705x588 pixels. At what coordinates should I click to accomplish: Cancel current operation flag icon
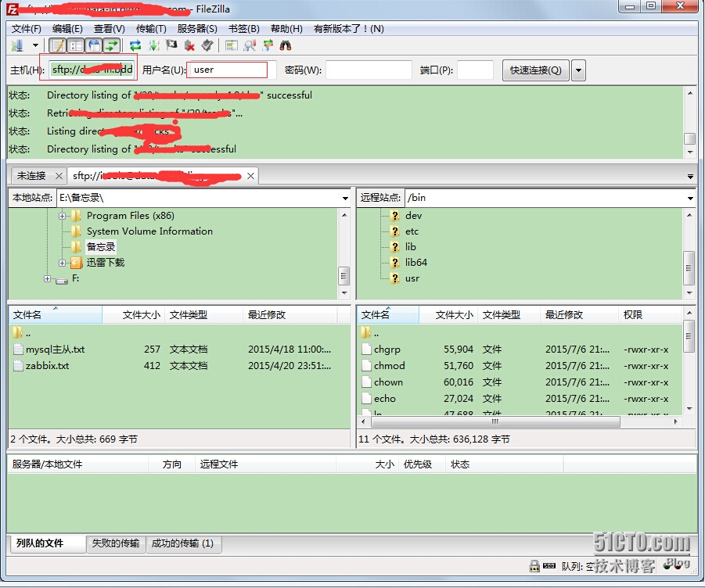(x=171, y=45)
